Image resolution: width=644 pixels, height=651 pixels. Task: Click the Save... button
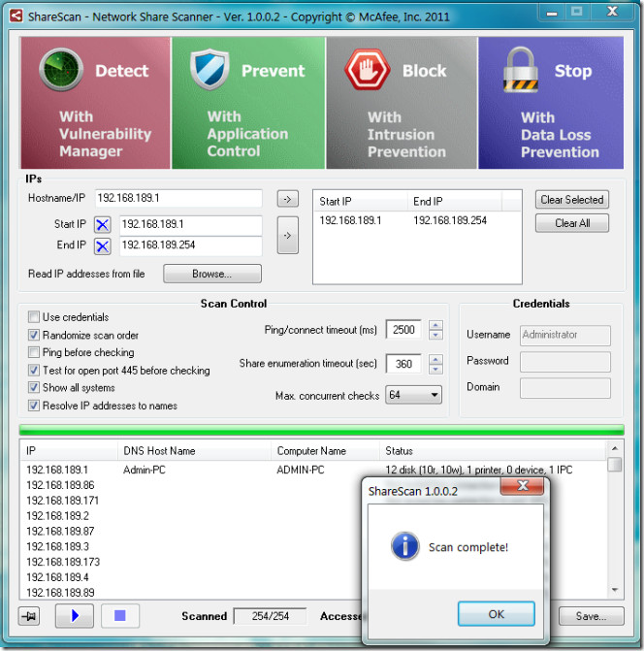(591, 616)
